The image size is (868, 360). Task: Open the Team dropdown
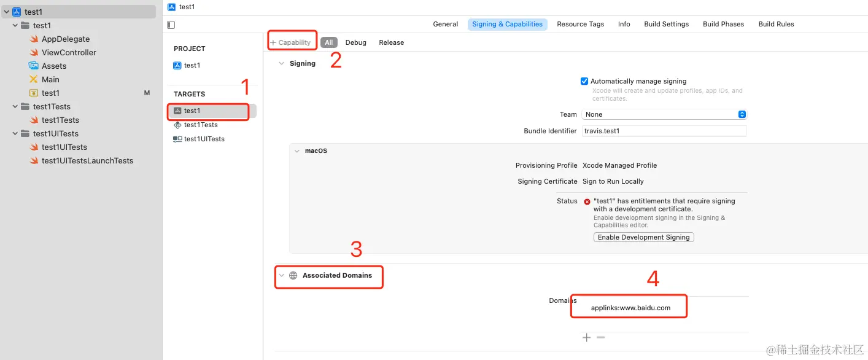point(664,114)
